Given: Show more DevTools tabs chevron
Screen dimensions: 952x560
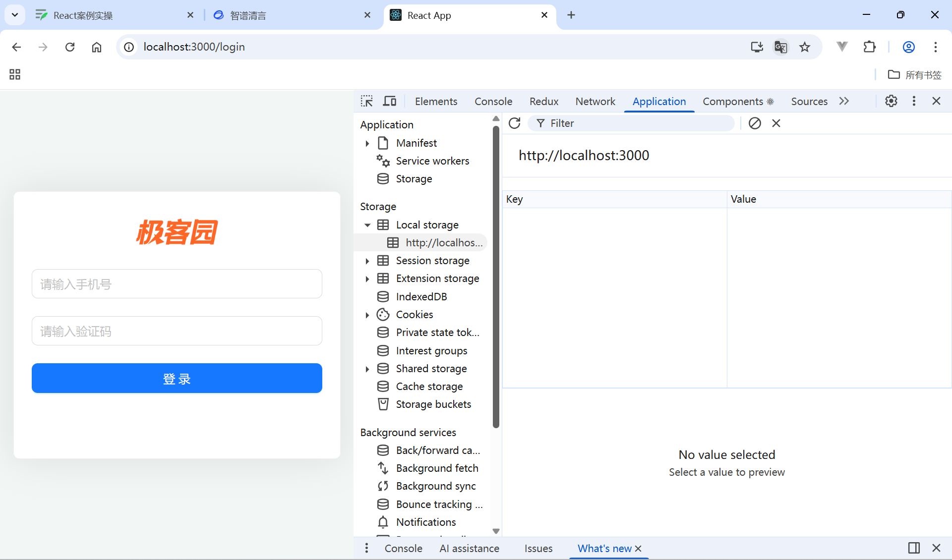Looking at the screenshot, I should pos(844,101).
